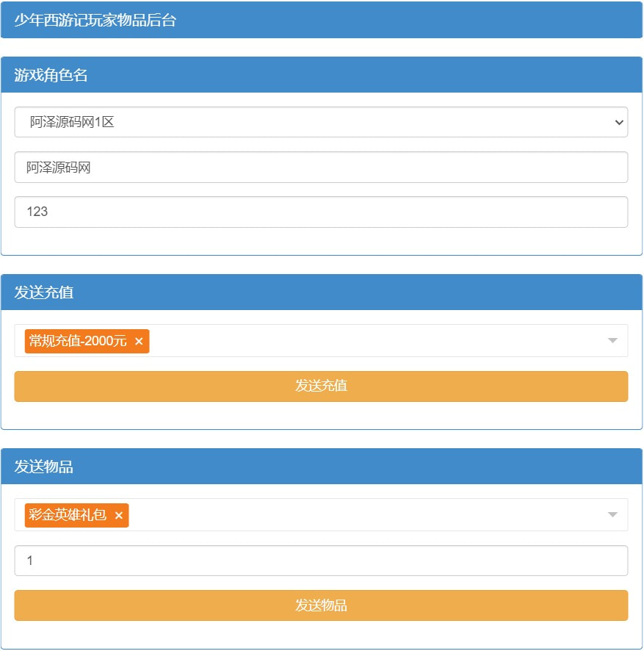Expand the item selection dropdown arrow

[x=612, y=515]
